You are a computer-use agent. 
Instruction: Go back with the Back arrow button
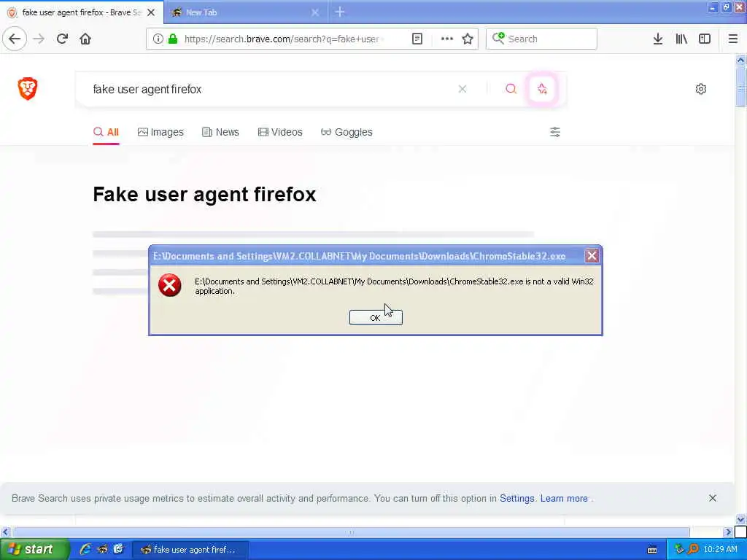click(15, 39)
